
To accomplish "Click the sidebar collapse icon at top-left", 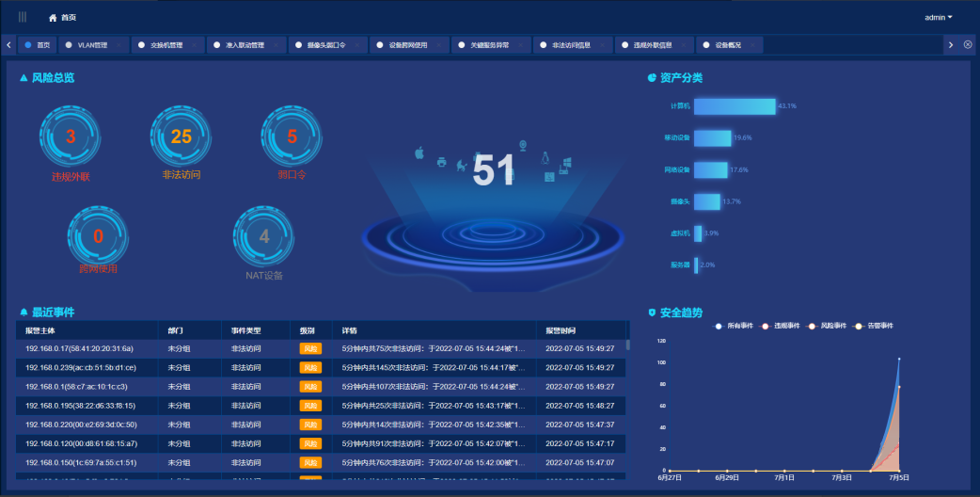I will (x=23, y=17).
